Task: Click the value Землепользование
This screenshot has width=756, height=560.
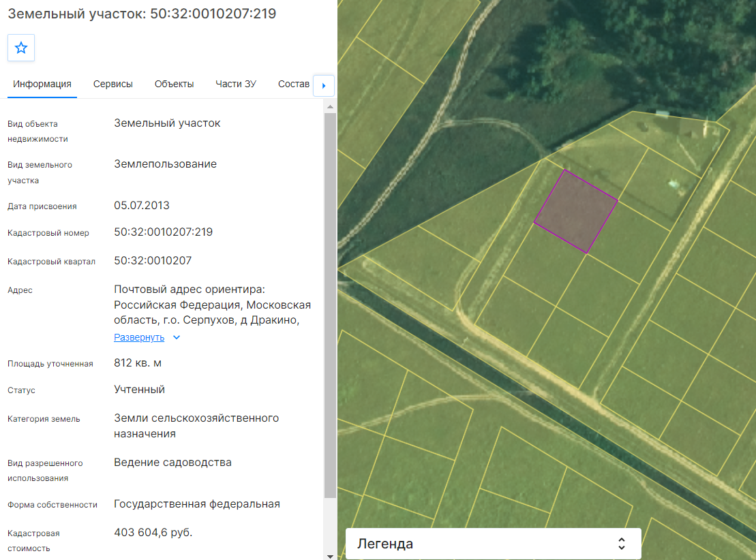Action: (x=166, y=164)
